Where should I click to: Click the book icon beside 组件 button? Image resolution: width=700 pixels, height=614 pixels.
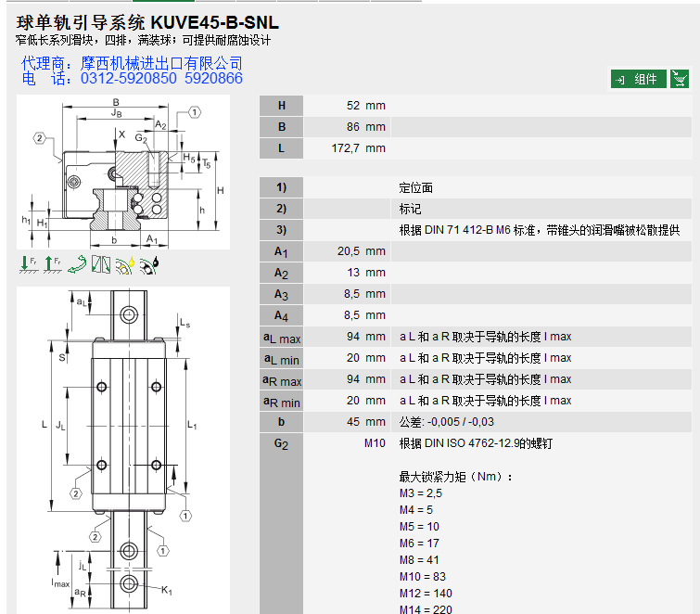coord(681,79)
